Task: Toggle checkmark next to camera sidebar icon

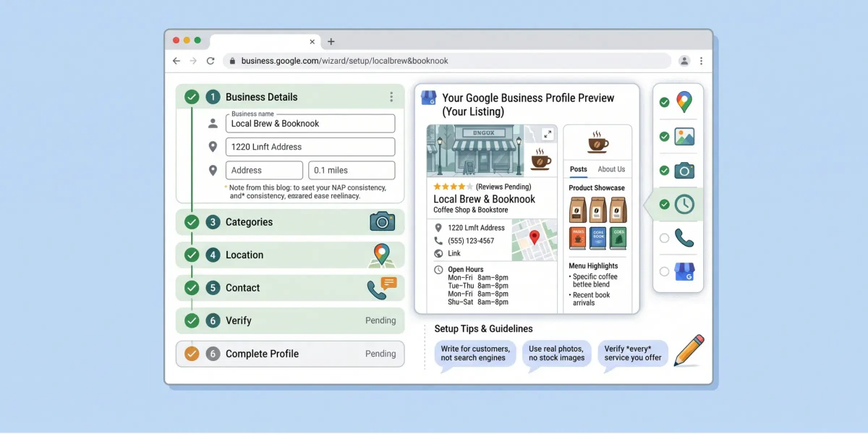Action: pos(664,171)
